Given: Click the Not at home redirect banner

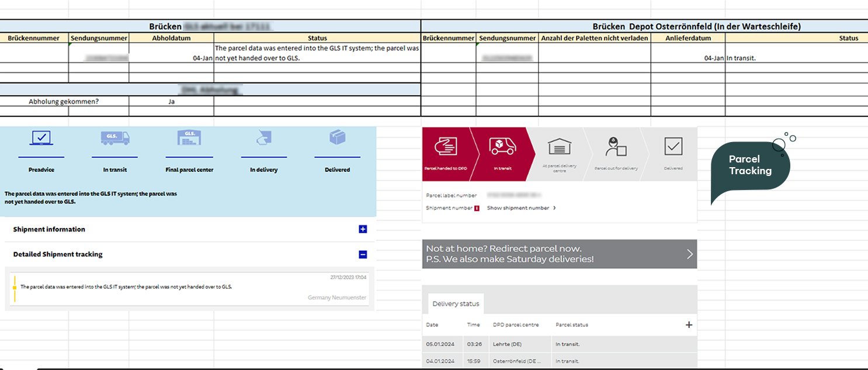Looking at the screenshot, I should pos(559,254).
